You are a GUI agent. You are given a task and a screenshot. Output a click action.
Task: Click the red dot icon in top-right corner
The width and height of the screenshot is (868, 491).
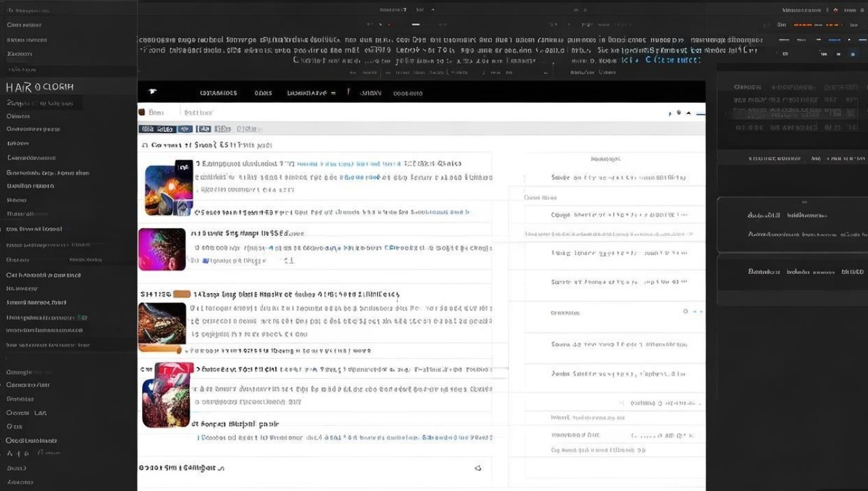(x=835, y=10)
